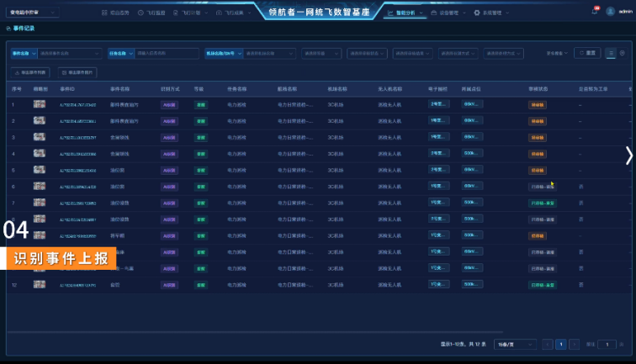Click the green reviewed status in row 7

tap(543, 203)
